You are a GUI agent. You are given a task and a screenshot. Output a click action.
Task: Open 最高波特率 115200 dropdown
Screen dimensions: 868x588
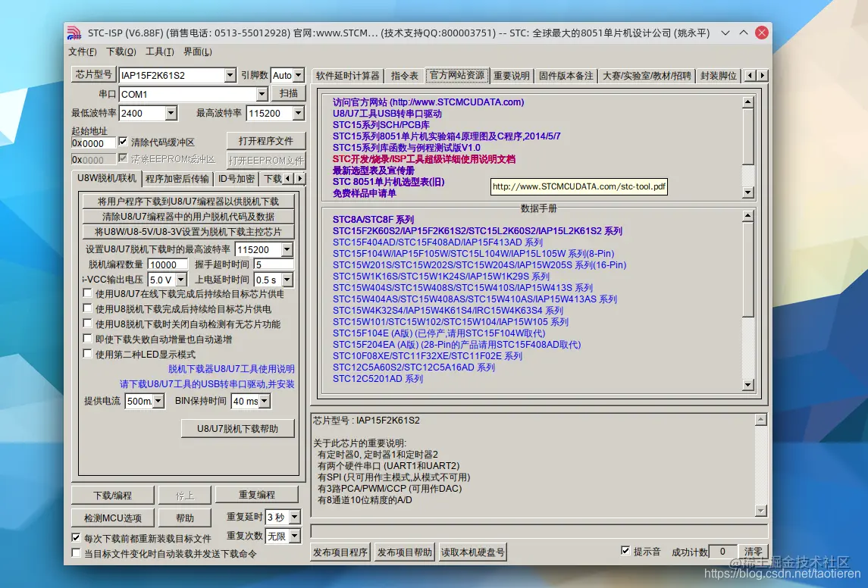tap(299, 113)
